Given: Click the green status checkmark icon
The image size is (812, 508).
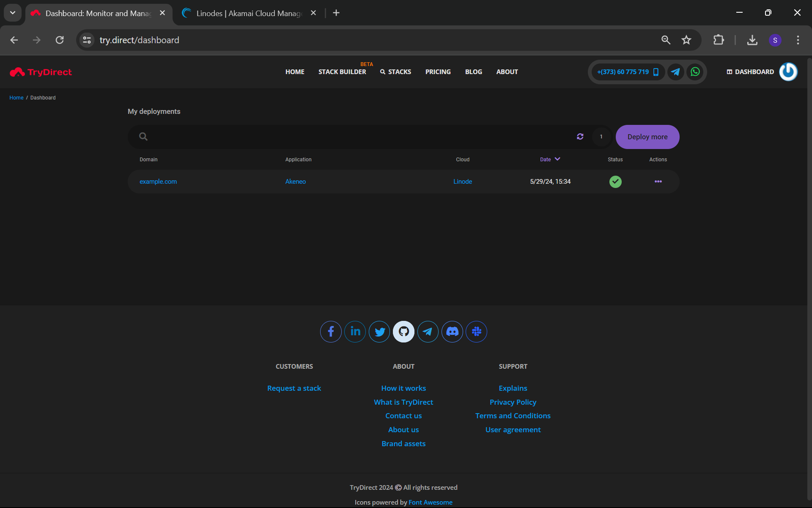Looking at the screenshot, I should click(616, 181).
